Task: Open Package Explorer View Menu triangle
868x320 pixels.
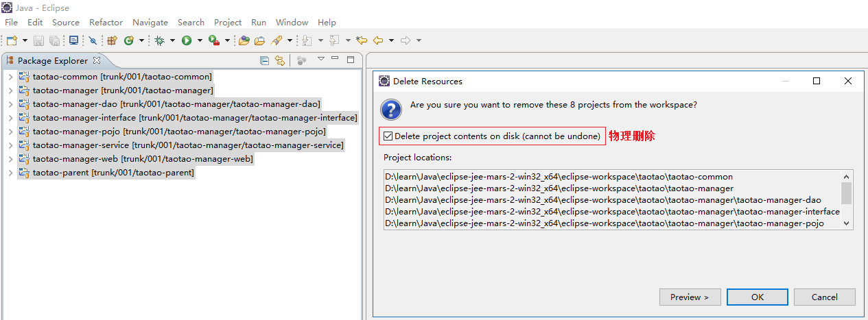Action: [320, 60]
